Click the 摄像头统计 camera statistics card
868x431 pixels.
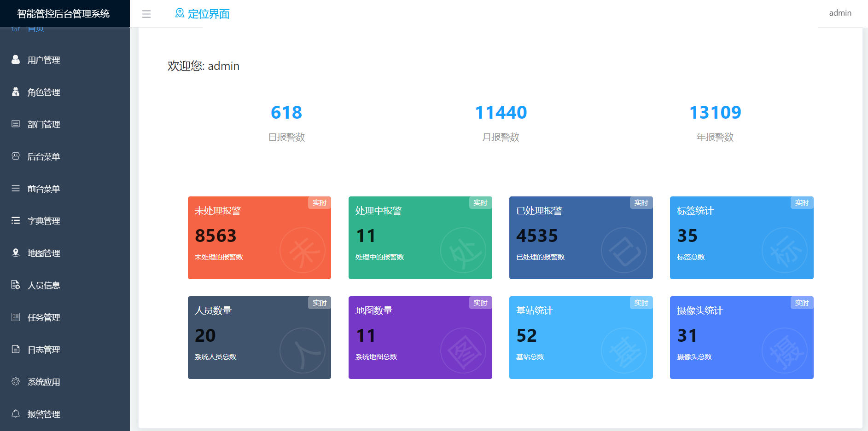[x=741, y=338]
